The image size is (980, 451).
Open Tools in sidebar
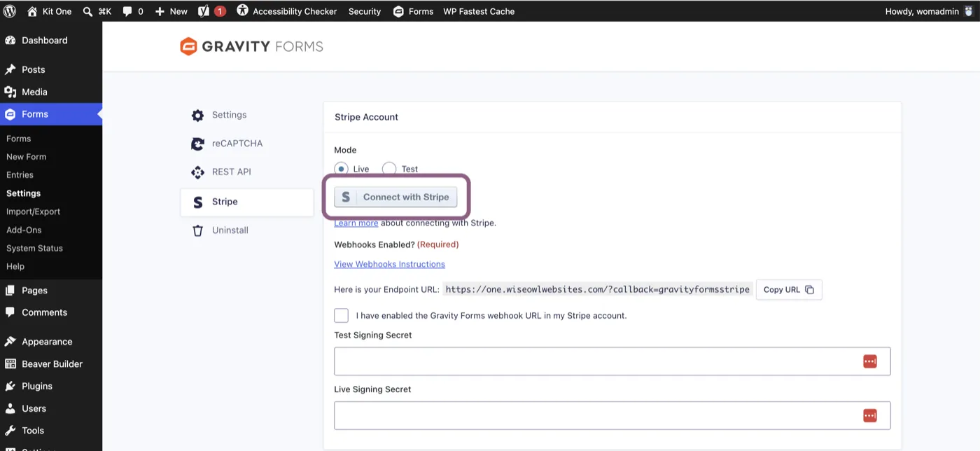point(33,431)
